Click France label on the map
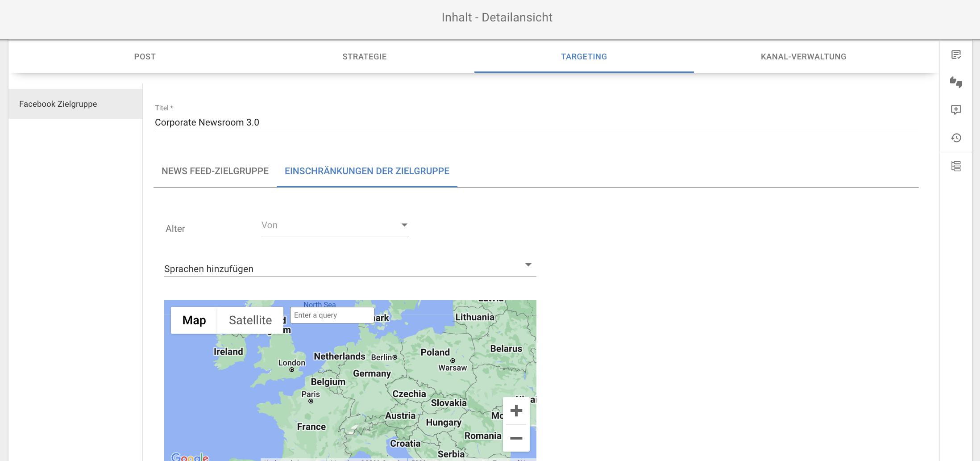 click(311, 427)
